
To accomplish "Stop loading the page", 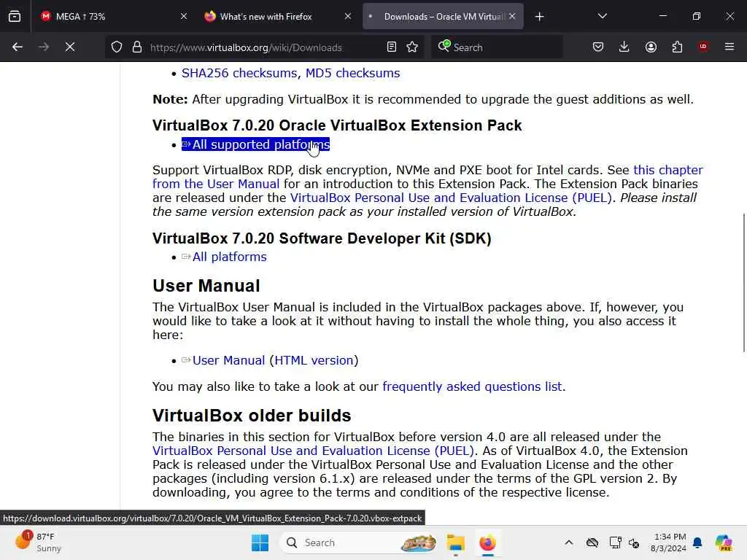I will click(70, 47).
